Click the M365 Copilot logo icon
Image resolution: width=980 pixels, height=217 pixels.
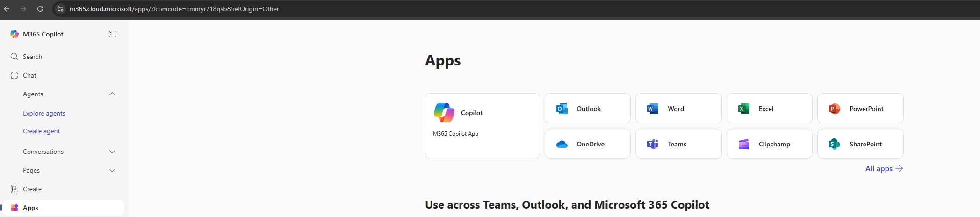pyautogui.click(x=14, y=34)
